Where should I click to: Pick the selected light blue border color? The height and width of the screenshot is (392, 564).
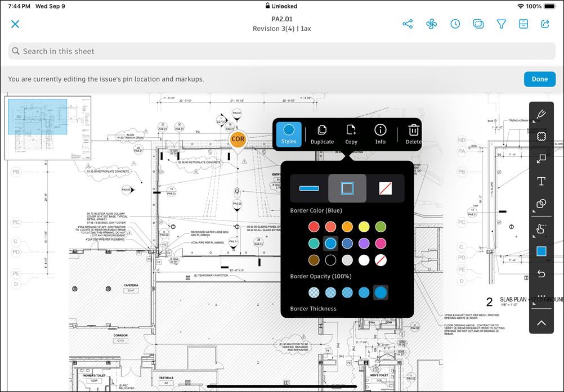tap(330, 244)
